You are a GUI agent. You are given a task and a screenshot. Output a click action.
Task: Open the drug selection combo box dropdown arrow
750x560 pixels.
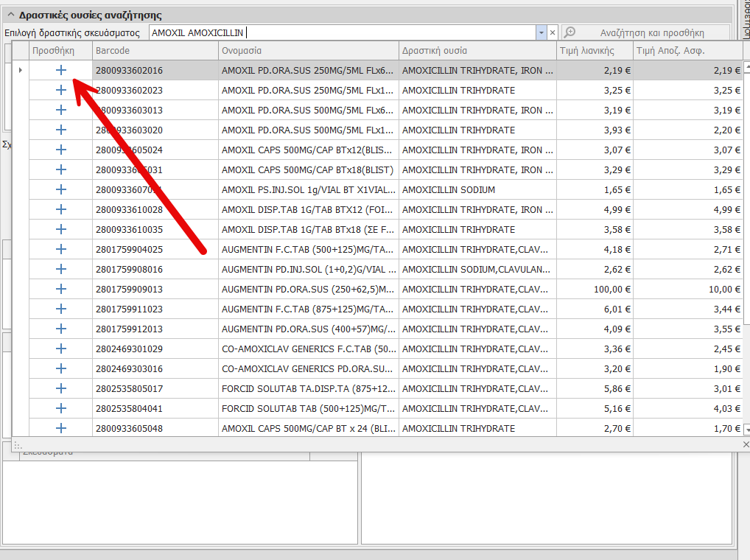542,32
